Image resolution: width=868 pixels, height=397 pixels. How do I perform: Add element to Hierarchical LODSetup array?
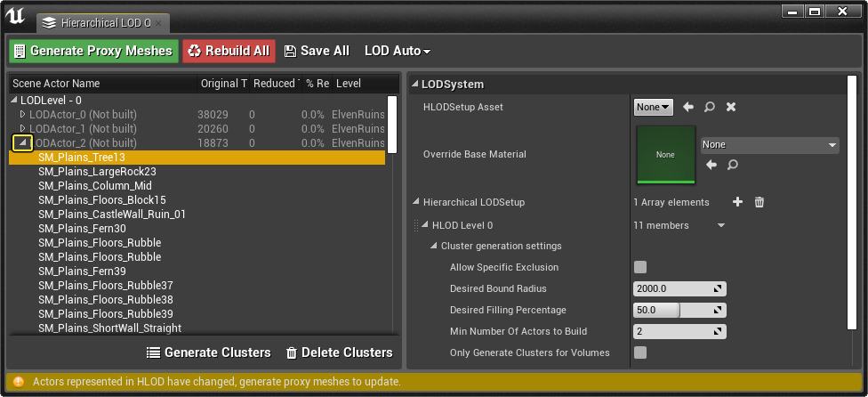click(737, 202)
